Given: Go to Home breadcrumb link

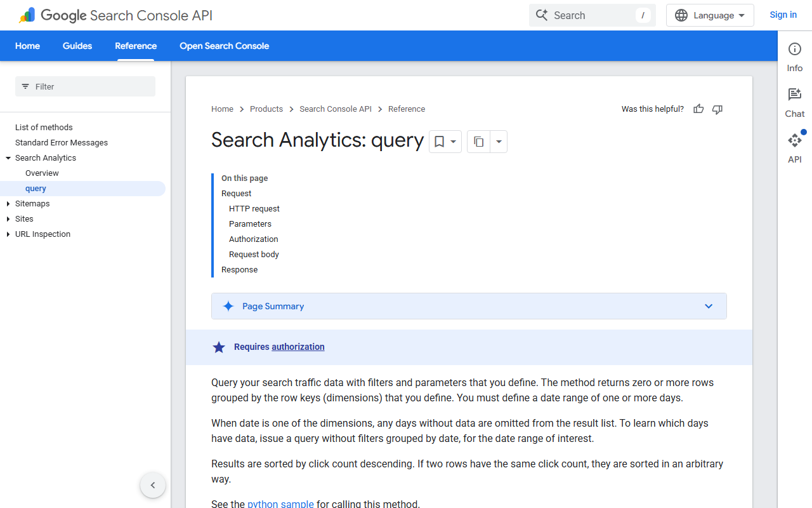Looking at the screenshot, I should pyautogui.click(x=222, y=109).
